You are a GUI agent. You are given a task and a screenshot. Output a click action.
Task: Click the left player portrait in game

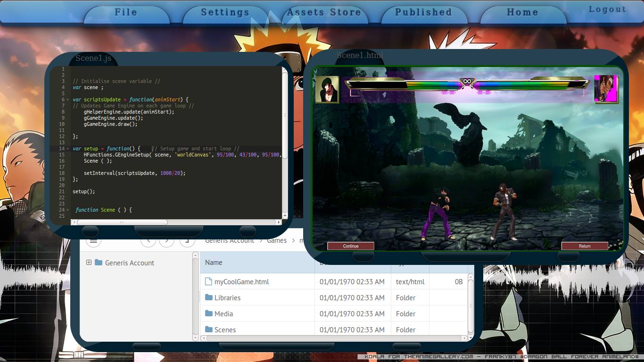pos(327,89)
